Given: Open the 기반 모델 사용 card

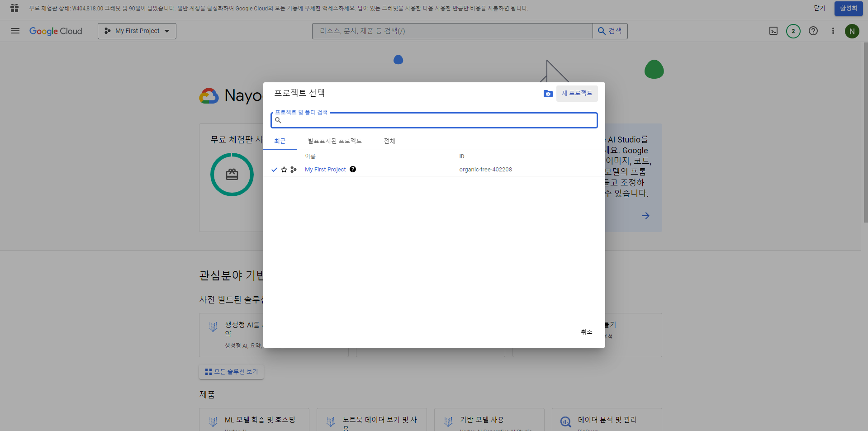Looking at the screenshot, I should tap(489, 420).
